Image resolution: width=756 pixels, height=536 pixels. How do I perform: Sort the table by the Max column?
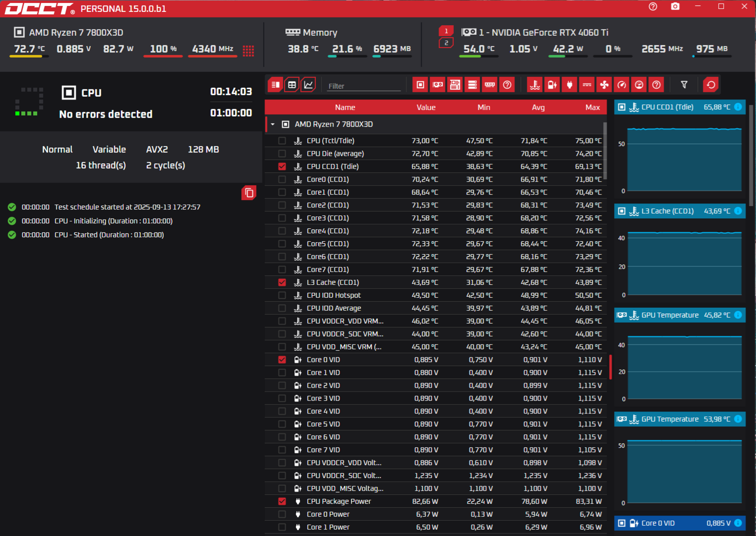tap(593, 107)
